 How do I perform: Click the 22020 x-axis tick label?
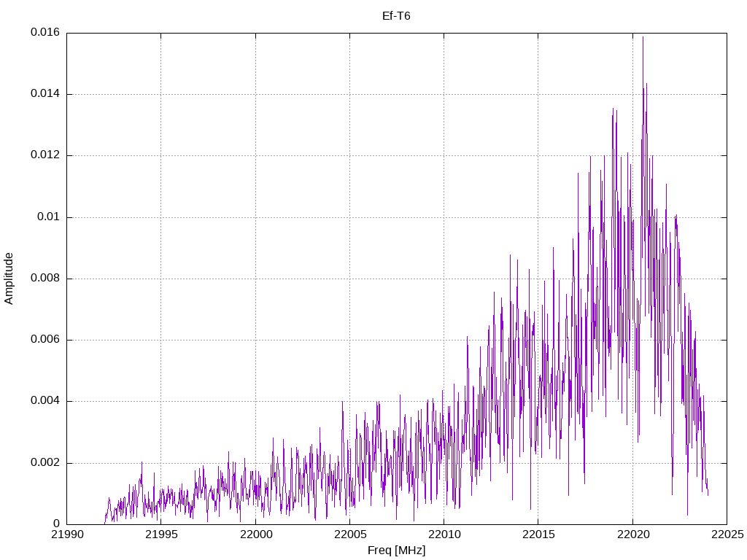[x=632, y=534]
